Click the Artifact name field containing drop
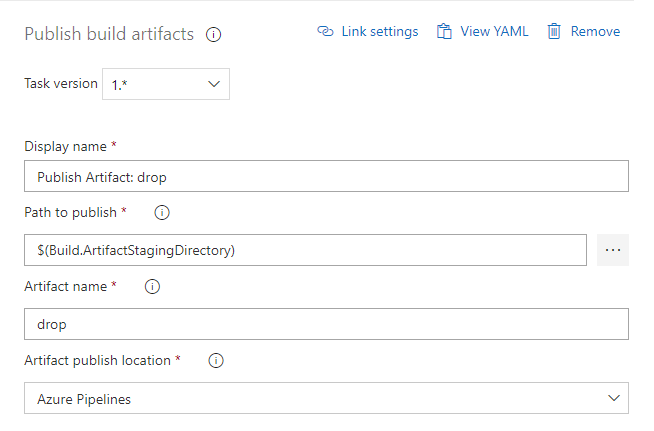Viewport: 654px width, 431px height. click(326, 324)
